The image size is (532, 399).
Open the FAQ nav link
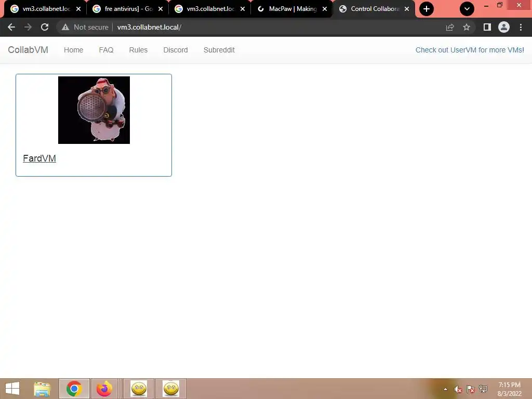[x=106, y=50]
